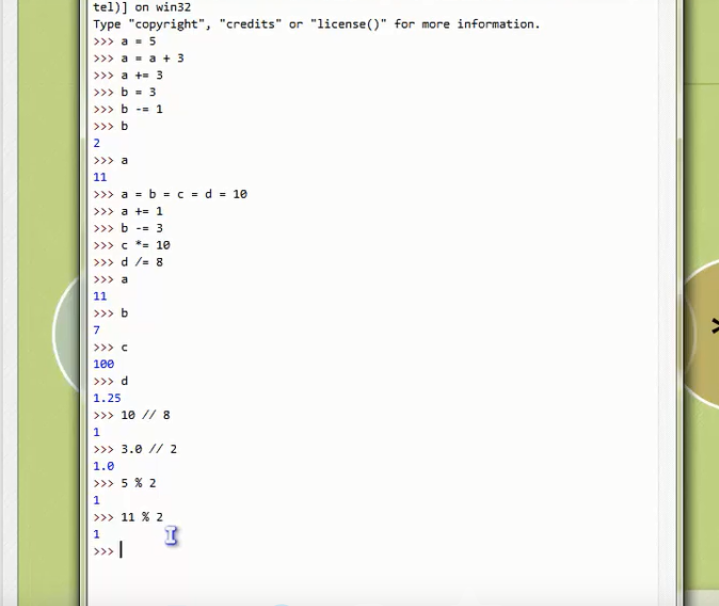Click the prompt line ">>> d"
The width and height of the screenshot is (719, 606).
point(111,381)
